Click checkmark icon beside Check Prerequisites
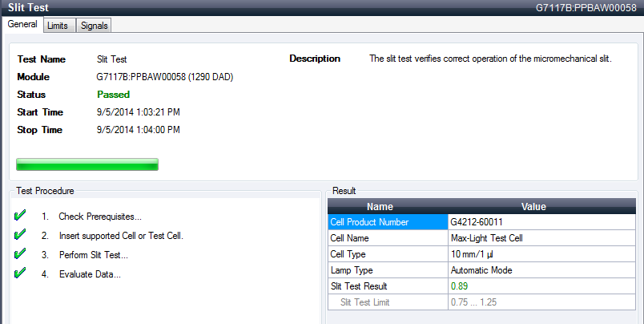This screenshot has width=644, height=324. (x=20, y=217)
